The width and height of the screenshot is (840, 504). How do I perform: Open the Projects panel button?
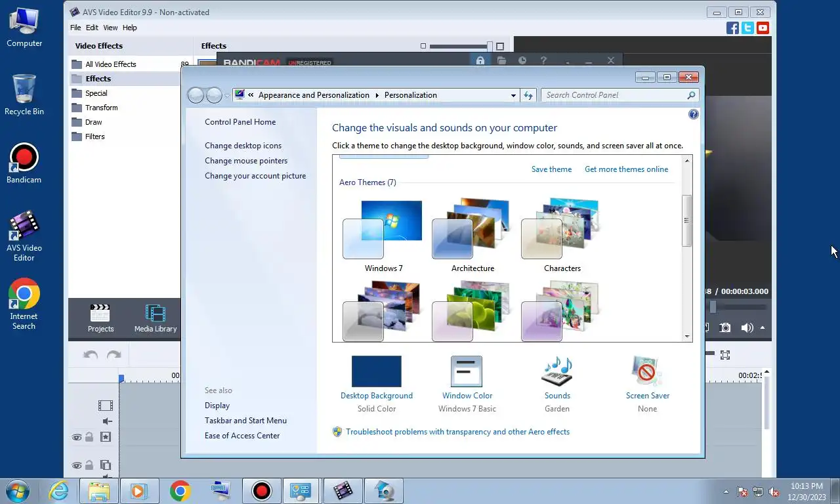click(x=100, y=318)
